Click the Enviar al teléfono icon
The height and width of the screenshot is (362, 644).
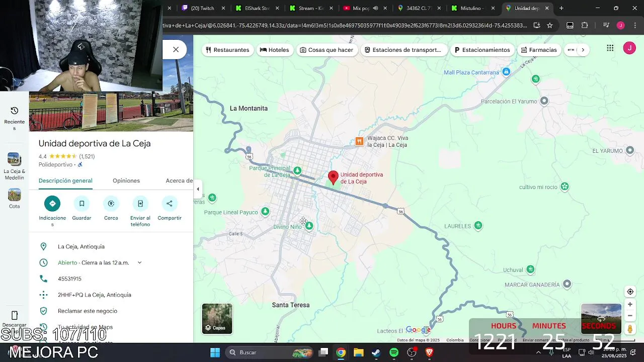(x=140, y=204)
